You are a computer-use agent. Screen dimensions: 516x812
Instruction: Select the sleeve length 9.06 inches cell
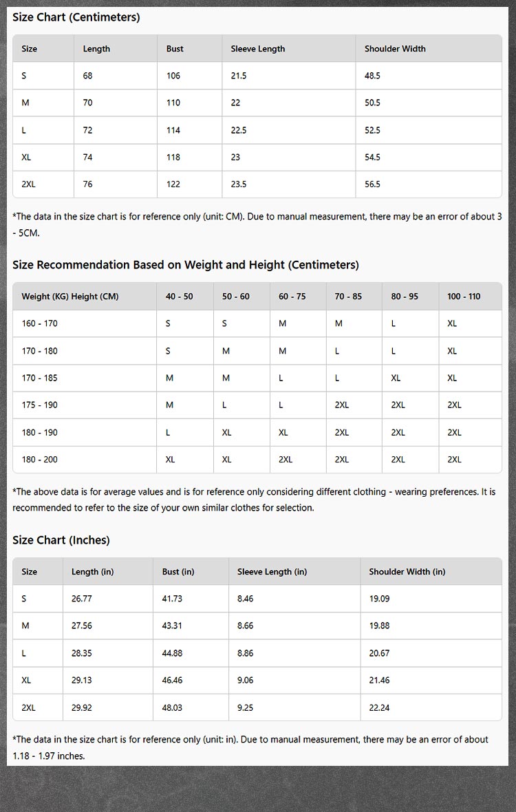pyautogui.click(x=245, y=680)
